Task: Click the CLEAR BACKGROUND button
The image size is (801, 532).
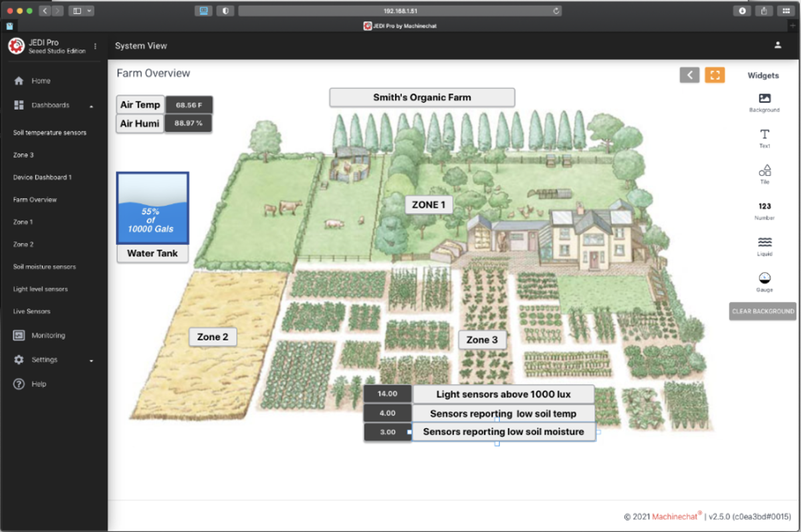Action: [x=762, y=311]
